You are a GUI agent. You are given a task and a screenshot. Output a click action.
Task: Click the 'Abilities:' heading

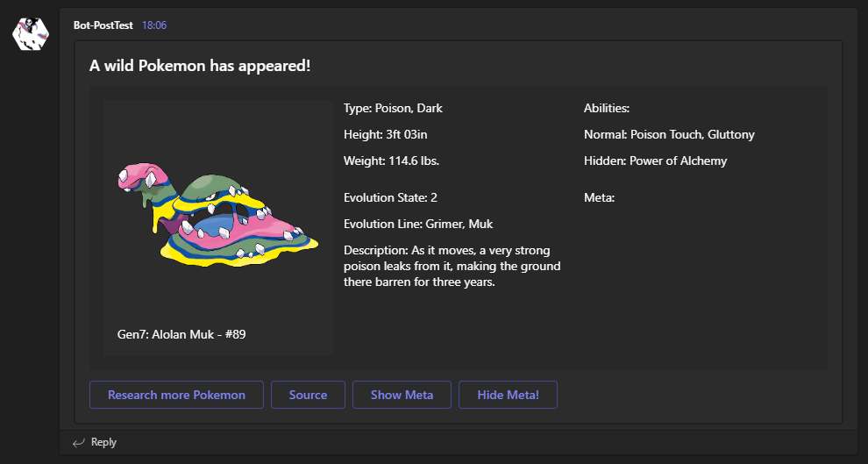pyautogui.click(x=607, y=109)
